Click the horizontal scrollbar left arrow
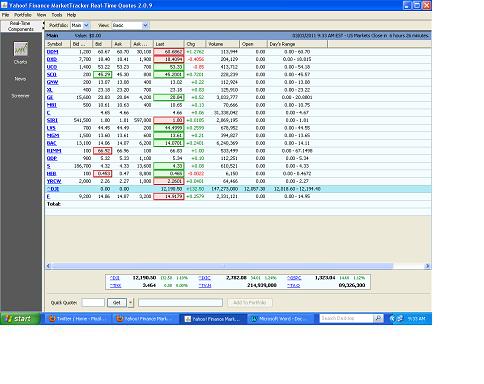 tap(48, 266)
